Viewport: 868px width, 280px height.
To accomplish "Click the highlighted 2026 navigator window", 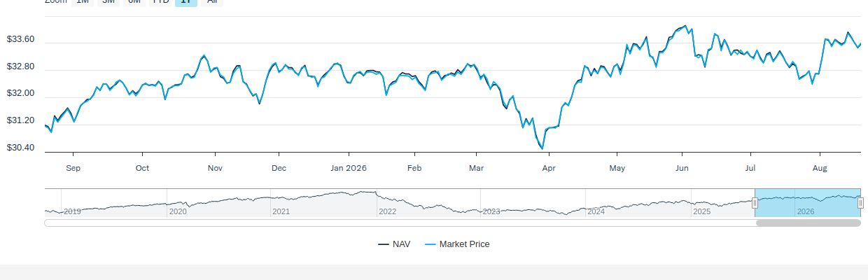I will click(808, 203).
